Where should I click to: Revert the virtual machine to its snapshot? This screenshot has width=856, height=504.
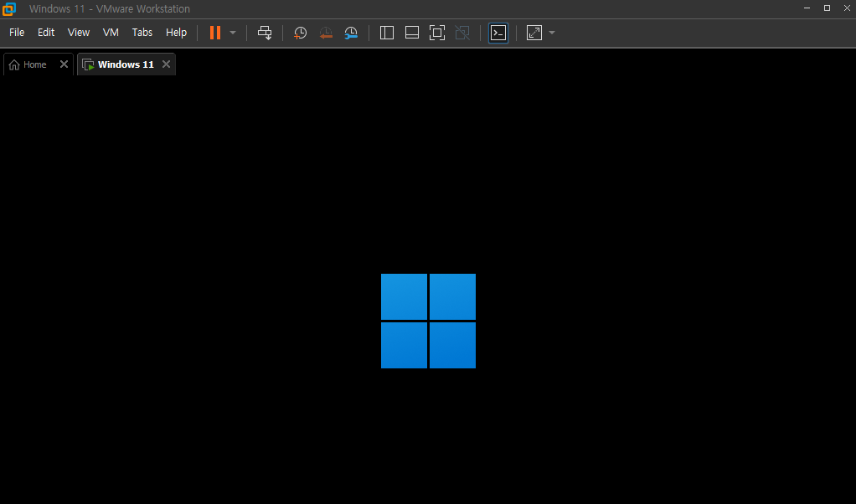point(326,33)
